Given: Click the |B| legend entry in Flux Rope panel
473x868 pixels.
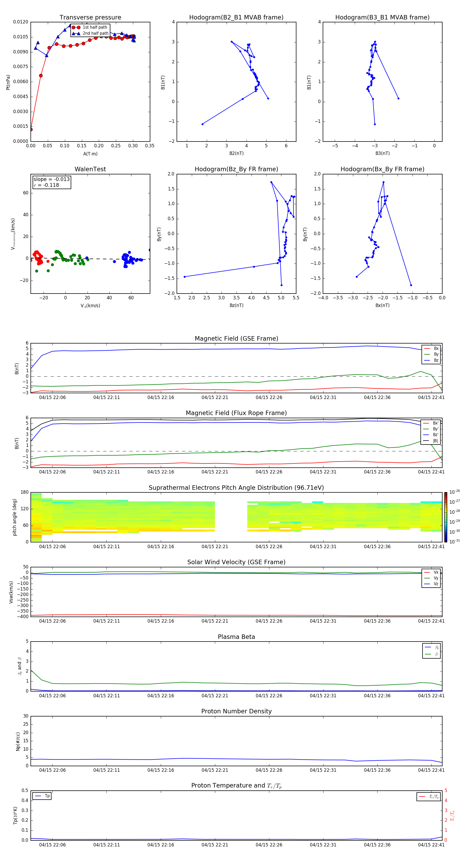Looking at the screenshot, I should [x=431, y=441].
